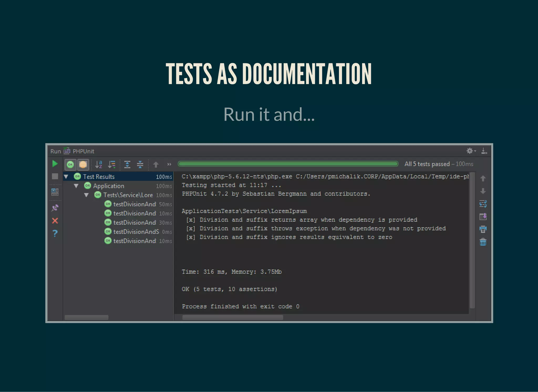Expand all test nodes icon
This screenshot has width=538, height=392.
(x=127, y=164)
